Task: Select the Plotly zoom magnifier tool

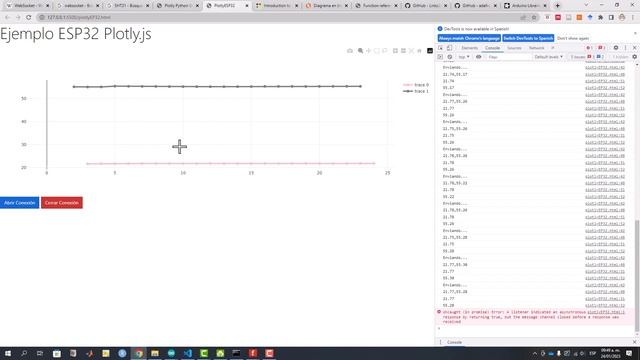Action: click(x=360, y=51)
